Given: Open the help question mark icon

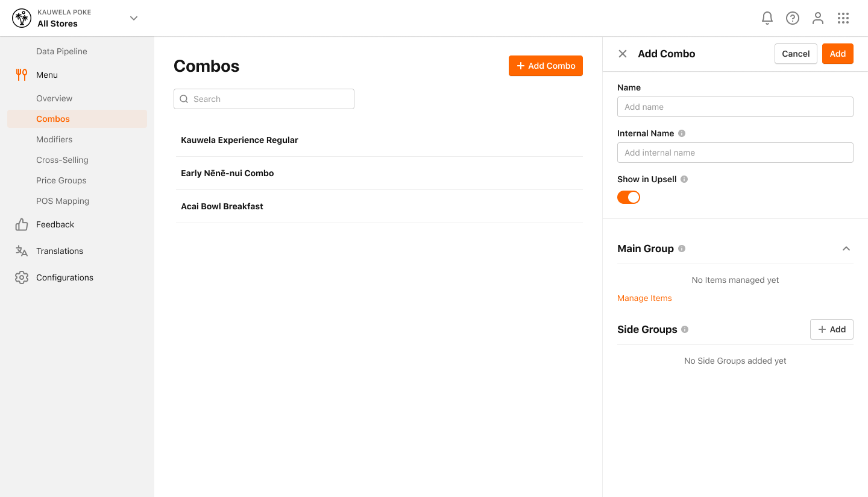Looking at the screenshot, I should click(x=792, y=18).
